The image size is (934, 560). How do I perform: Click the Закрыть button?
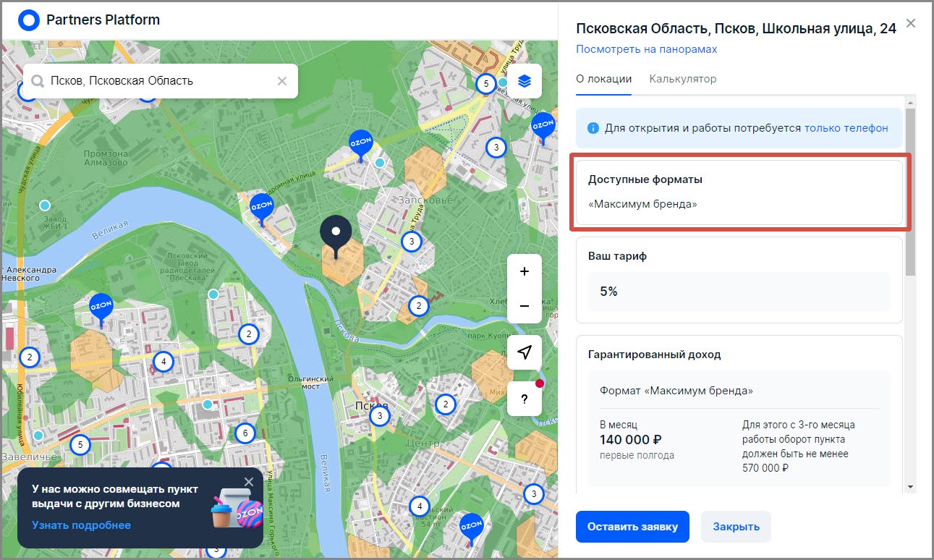(x=736, y=527)
